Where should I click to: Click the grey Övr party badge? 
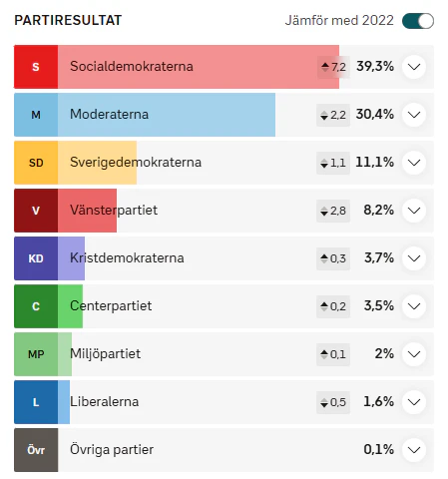click(36, 450)
